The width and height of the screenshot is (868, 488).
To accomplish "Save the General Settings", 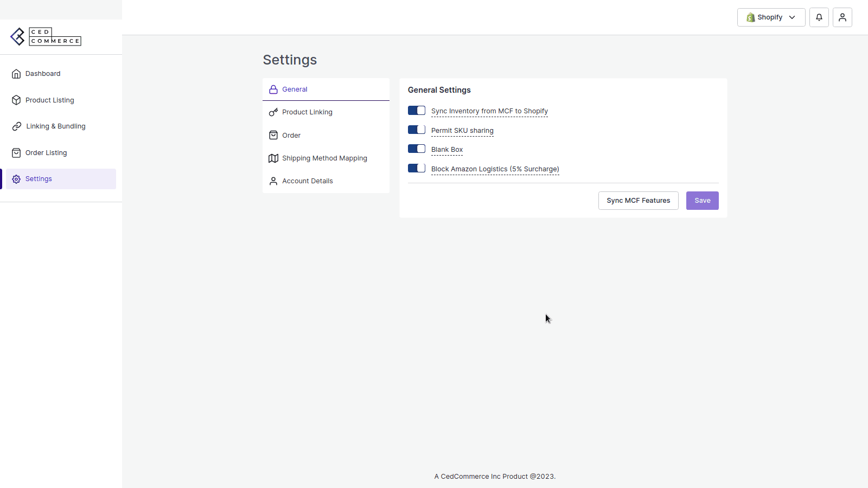I will pos(702,200).
